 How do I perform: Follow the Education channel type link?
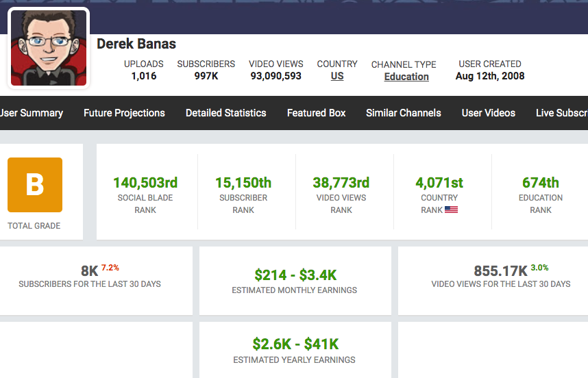406,77
